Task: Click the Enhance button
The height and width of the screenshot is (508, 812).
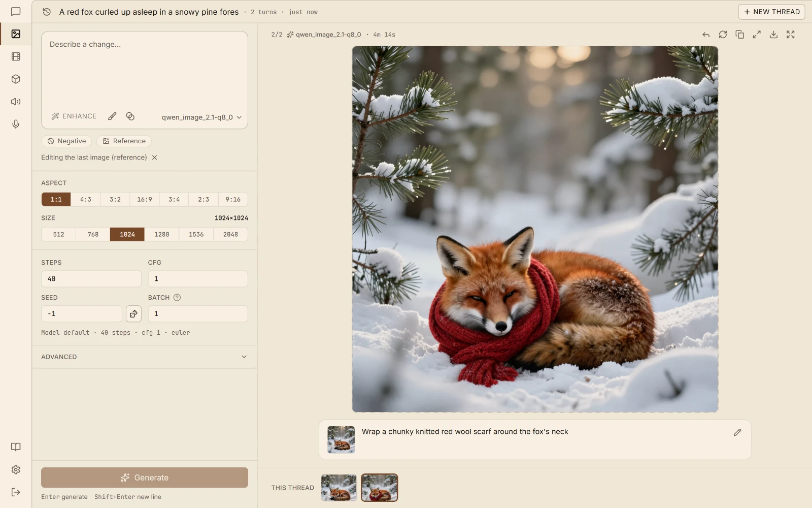Action: coord(74,116)
